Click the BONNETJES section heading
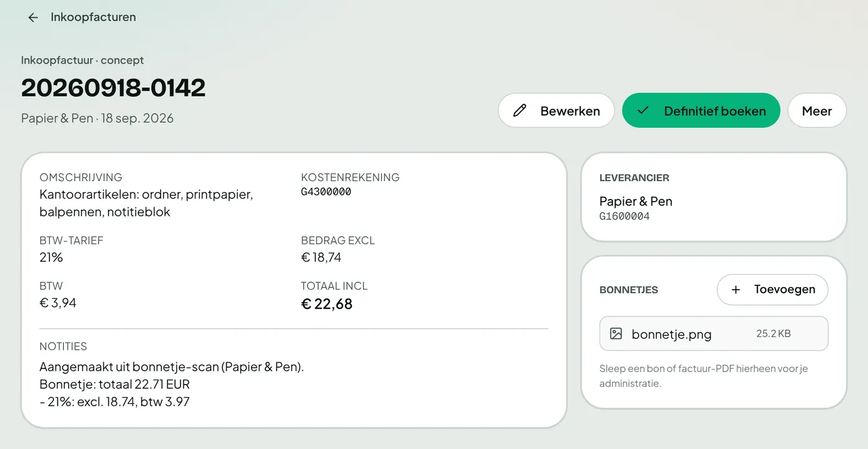Image resolution: width=868 pixels, height=449 pixels. pos(629,290)
